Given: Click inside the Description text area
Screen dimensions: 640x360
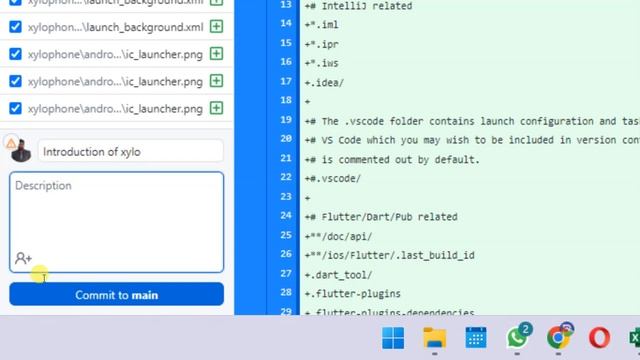Looking at the screenshot, I should click(117, 222).
